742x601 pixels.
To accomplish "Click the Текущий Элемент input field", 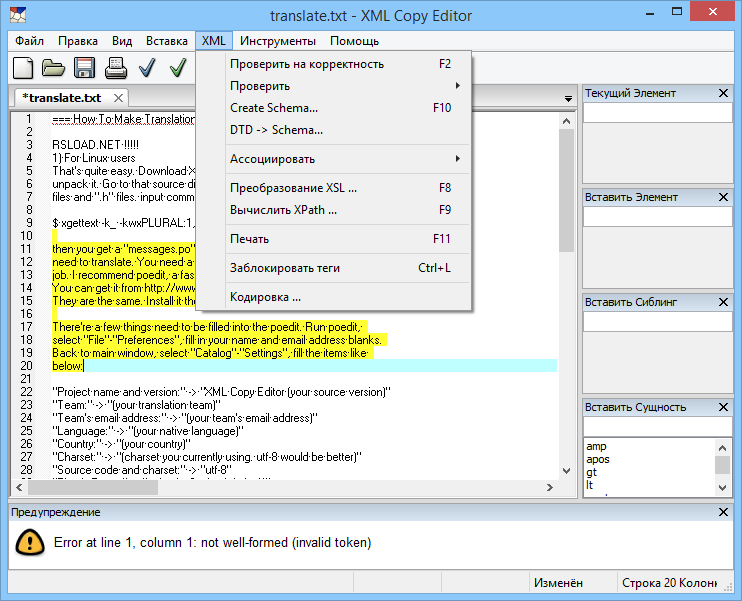I will (657, 113).
